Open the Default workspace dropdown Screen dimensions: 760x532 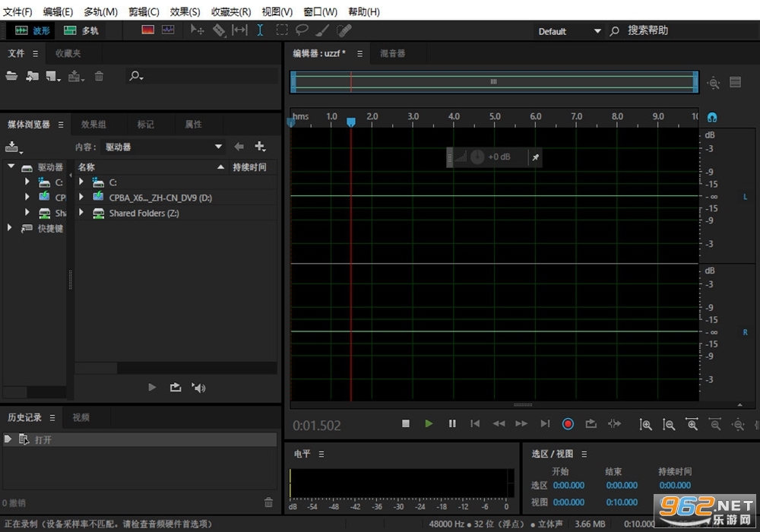click(569, 31)
